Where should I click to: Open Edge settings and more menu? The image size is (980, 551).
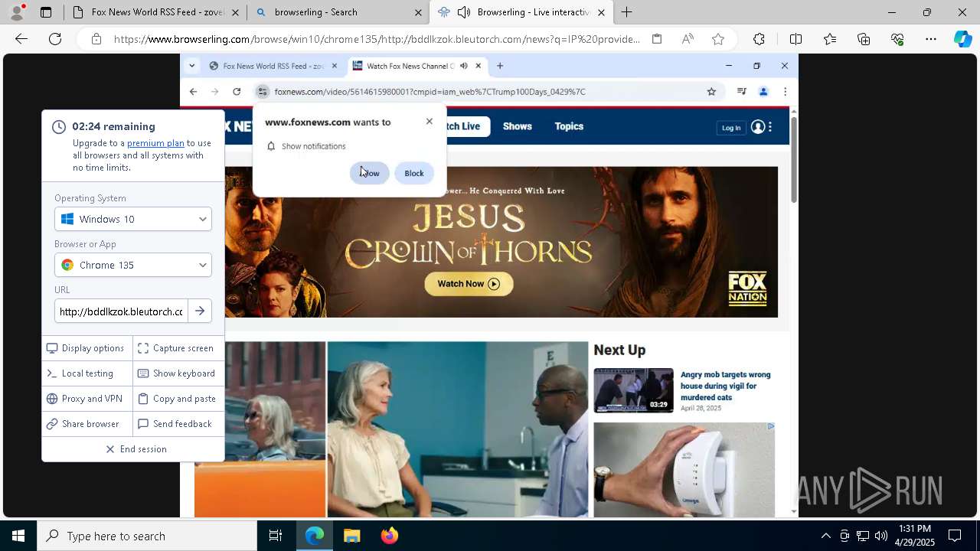(x=931, y=39)
